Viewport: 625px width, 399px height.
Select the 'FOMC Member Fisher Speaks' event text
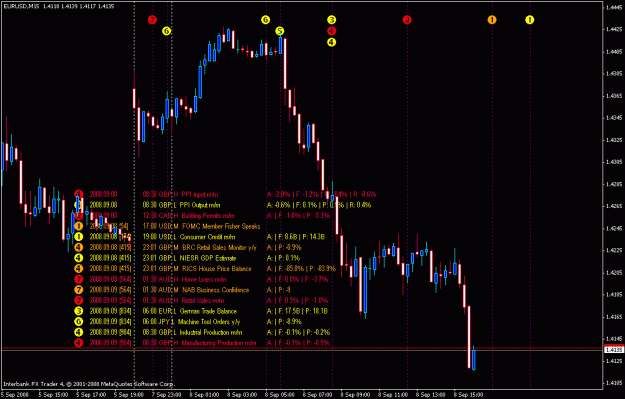point(221,226)
